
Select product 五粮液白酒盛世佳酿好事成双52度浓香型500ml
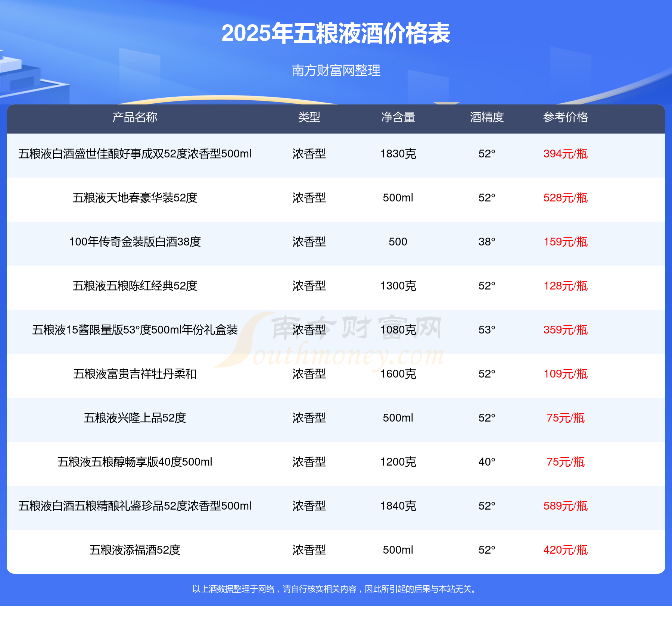click(x=135, y=154)
